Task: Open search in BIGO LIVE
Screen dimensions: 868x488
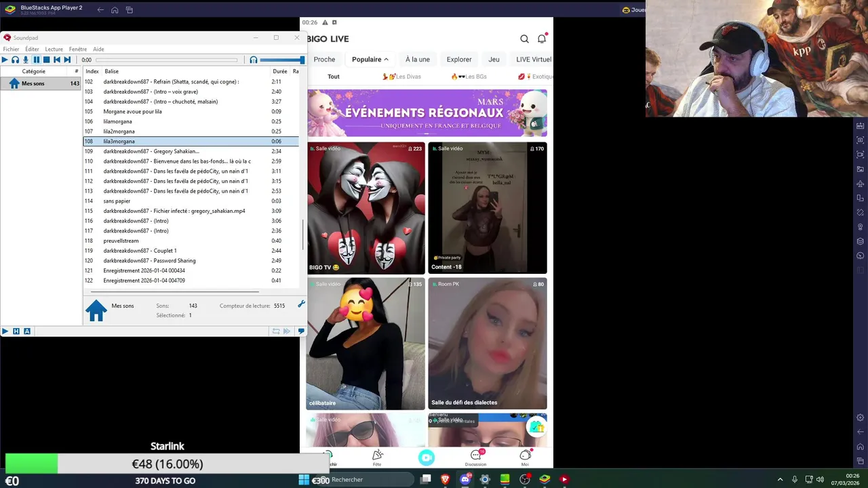Action: coord(524,39)
